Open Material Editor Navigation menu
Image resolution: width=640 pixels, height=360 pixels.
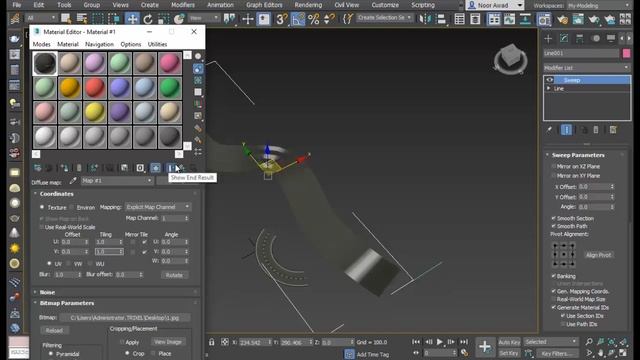pyautogui.click(x=99, y=44)
